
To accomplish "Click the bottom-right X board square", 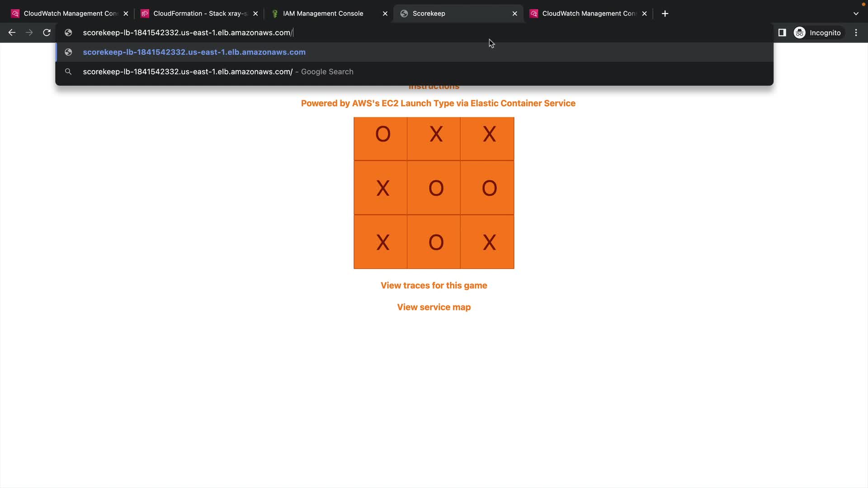I will (x=487, y=242).
